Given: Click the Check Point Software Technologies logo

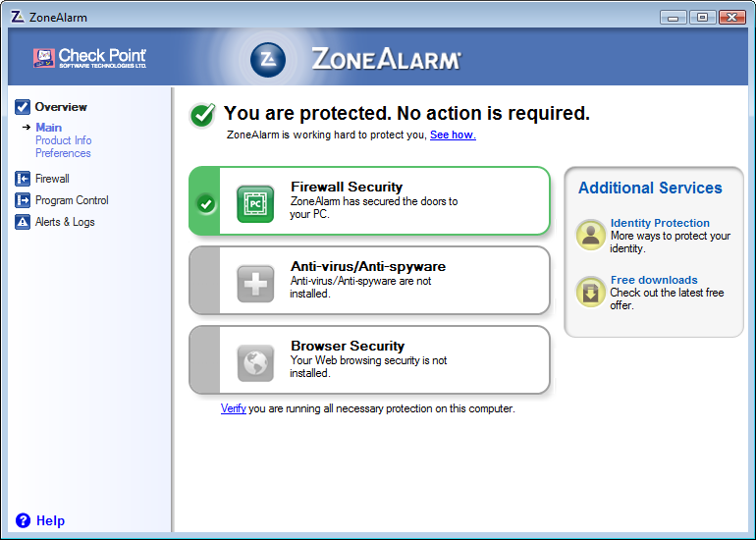Looking at the screenshot, I should click(89, 58).
